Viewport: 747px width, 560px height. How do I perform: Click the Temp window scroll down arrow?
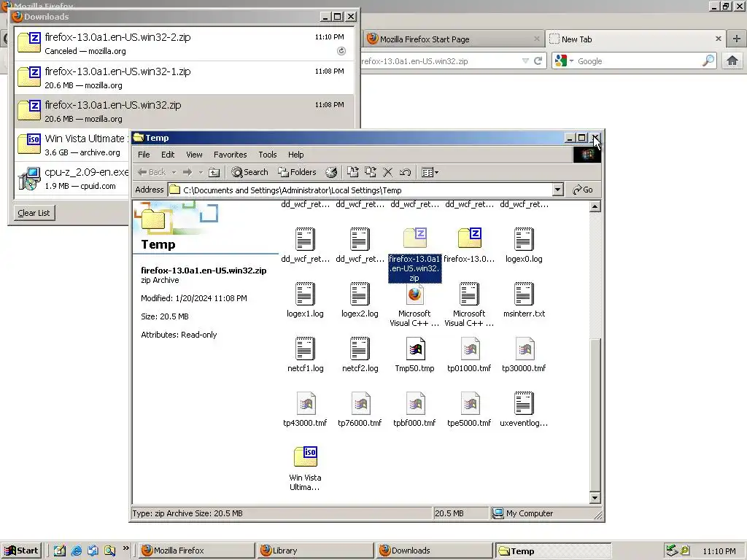[595, 498]
